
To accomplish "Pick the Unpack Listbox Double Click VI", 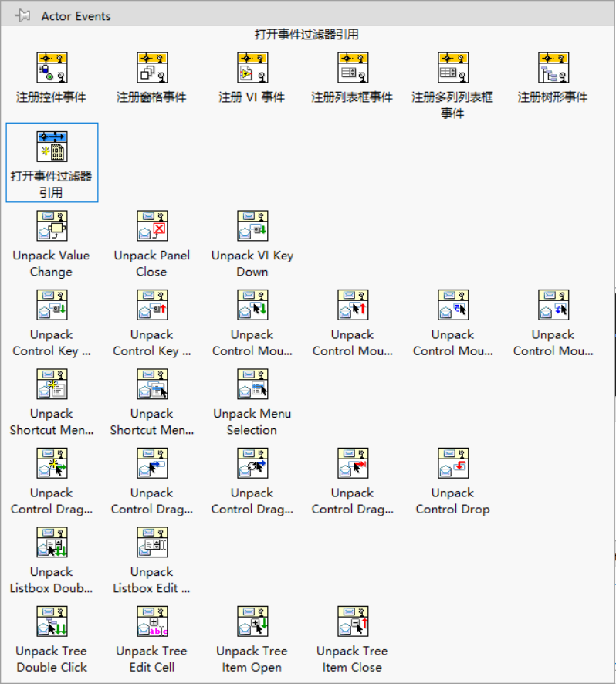I will [x=52, y=542].
